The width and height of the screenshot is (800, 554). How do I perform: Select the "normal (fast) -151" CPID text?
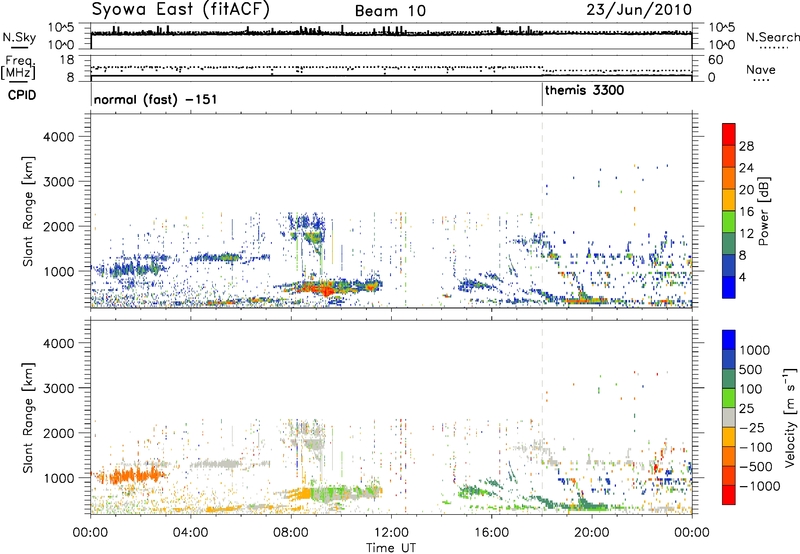click(156, 99)
